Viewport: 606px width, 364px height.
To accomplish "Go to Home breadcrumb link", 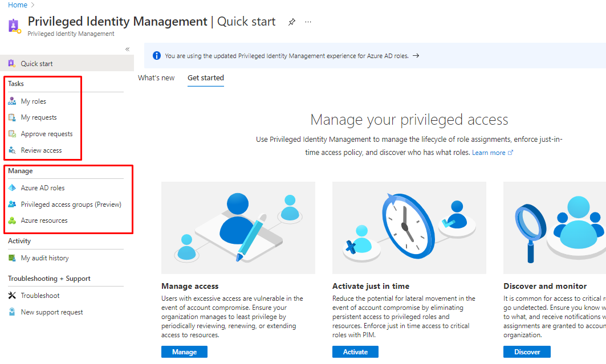I will (18, 5).
